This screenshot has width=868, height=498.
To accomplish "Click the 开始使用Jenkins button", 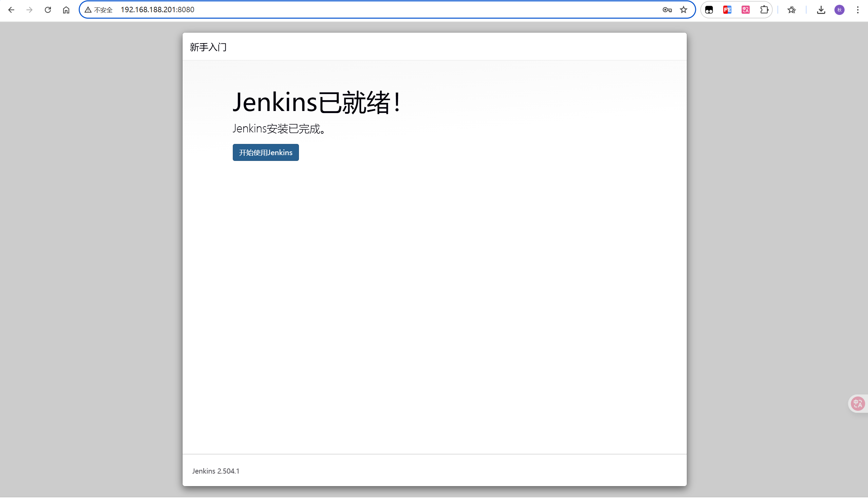I will (266, 152).
